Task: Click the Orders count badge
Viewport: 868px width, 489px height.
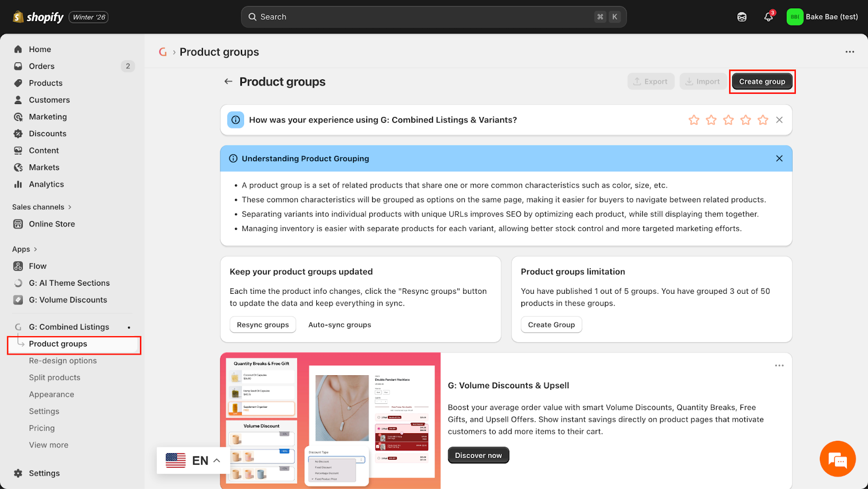Action: [x=127, y=66]
